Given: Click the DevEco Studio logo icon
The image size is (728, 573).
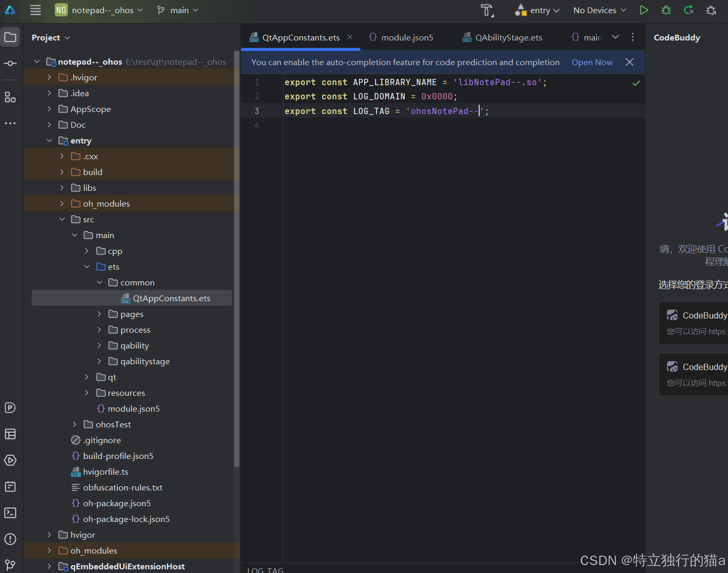Looking at the screenshot, I should click(x=10, y=10).
